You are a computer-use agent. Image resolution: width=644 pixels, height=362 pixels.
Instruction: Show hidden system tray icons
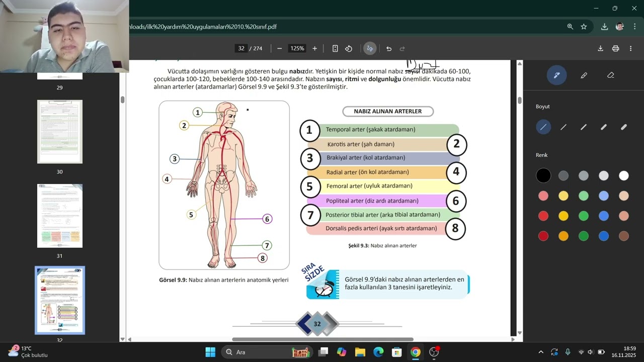541,352
